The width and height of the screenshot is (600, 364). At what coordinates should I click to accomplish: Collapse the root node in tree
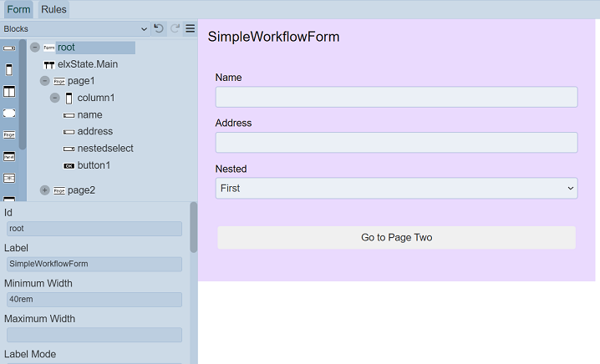pyautogui.click(x=35, y=48)
